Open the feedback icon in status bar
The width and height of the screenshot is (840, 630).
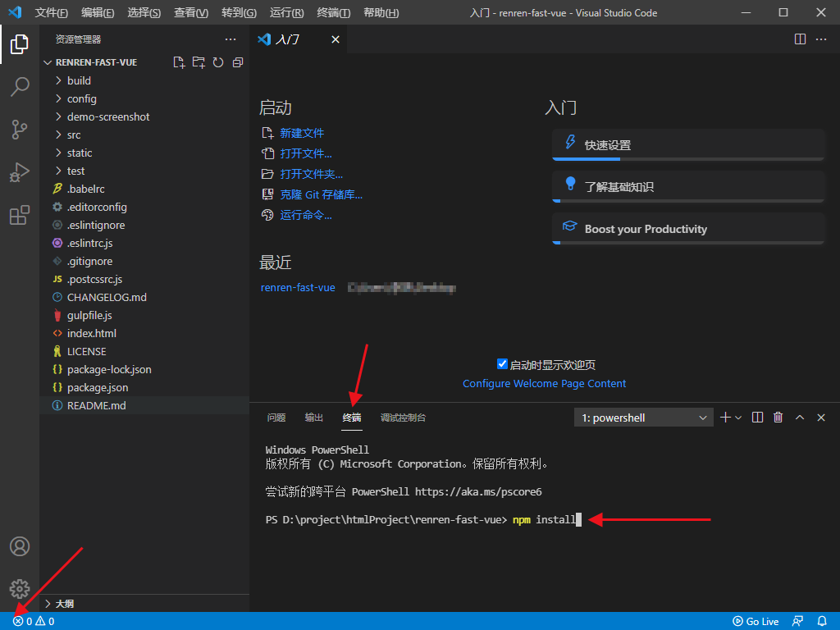[x=797, y=622]
